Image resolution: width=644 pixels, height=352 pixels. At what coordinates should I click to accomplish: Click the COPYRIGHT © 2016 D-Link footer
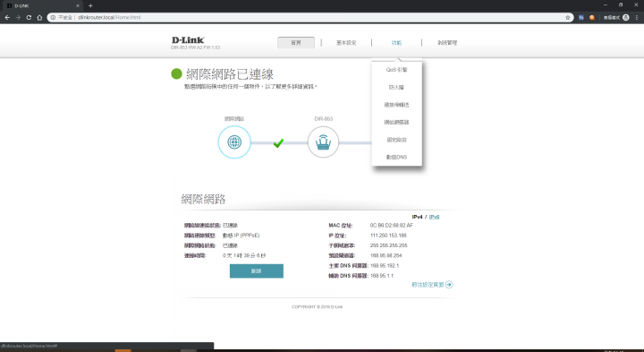tap(317, 306)
